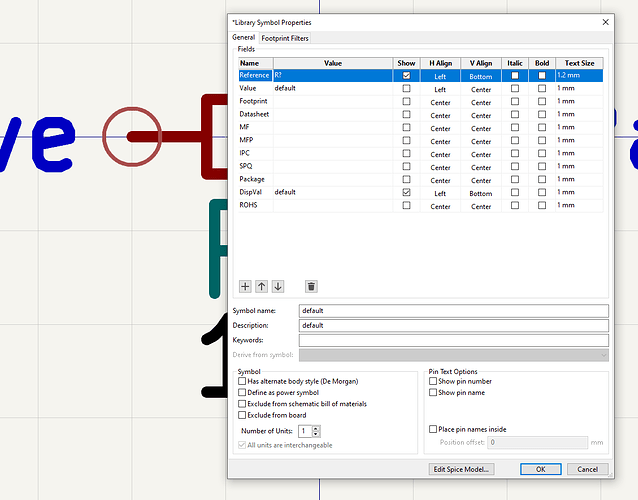Move selected field down with arrow icon
This screenshot has width=638, height=500.
pyautogui.click(x=278, y=286)
